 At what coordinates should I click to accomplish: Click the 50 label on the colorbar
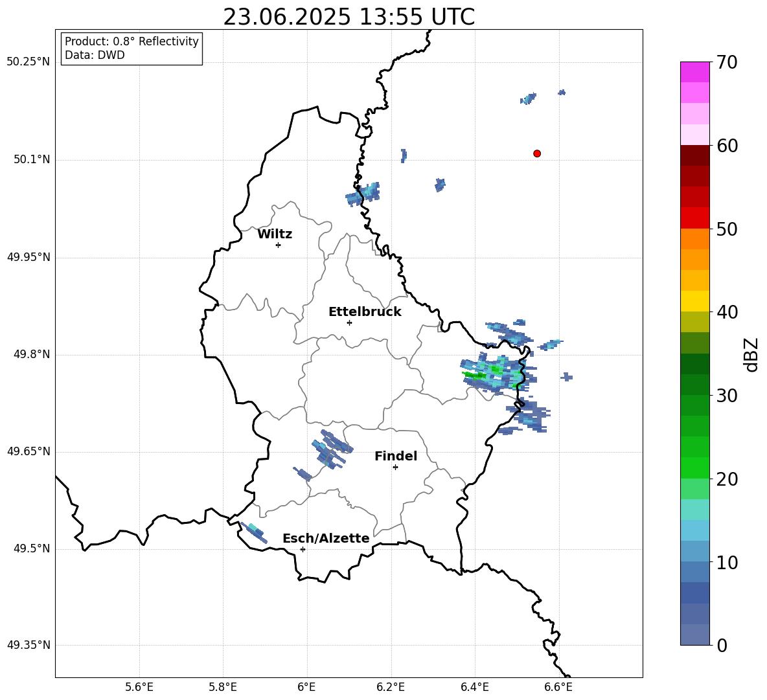tap(726, 229)
